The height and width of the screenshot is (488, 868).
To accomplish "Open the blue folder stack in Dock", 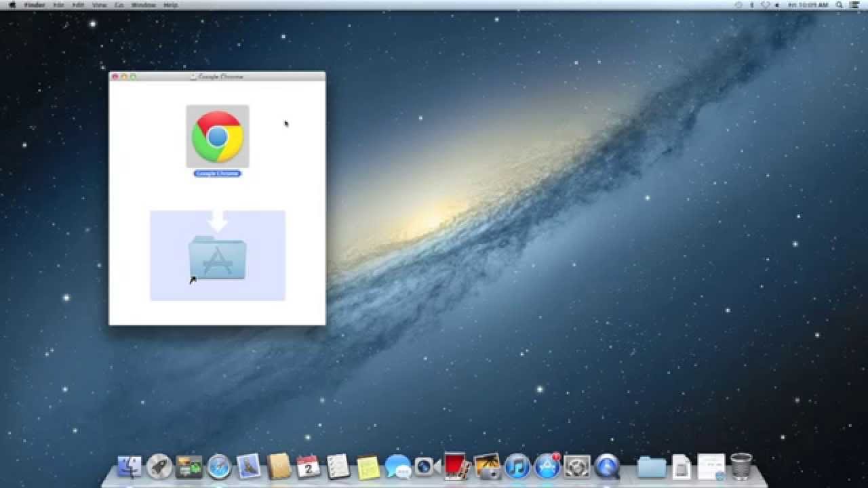I will (x=652, y=467).
